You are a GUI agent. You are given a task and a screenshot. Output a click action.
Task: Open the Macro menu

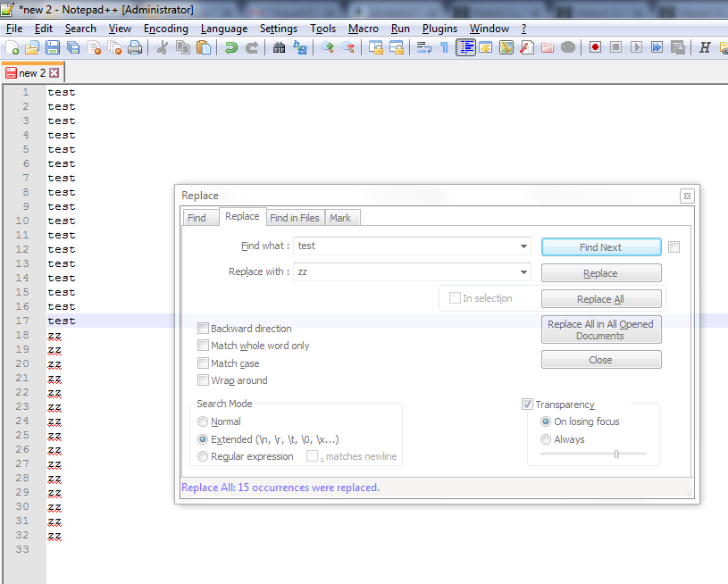pos(363,29)
